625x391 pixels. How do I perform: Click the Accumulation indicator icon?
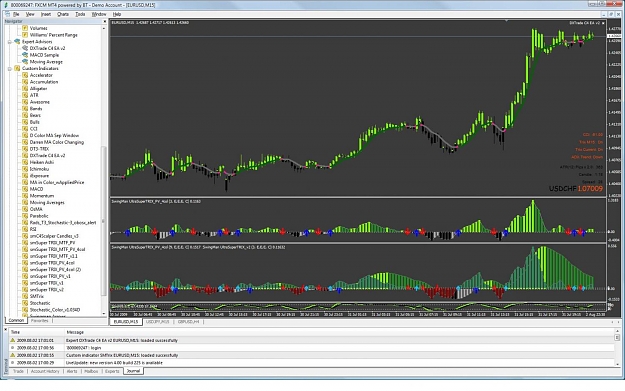[x=25, y=82]
